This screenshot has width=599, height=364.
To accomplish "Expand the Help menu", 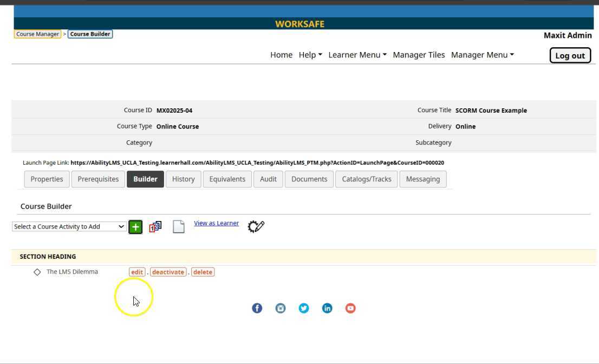I will (x=310, y=55).
